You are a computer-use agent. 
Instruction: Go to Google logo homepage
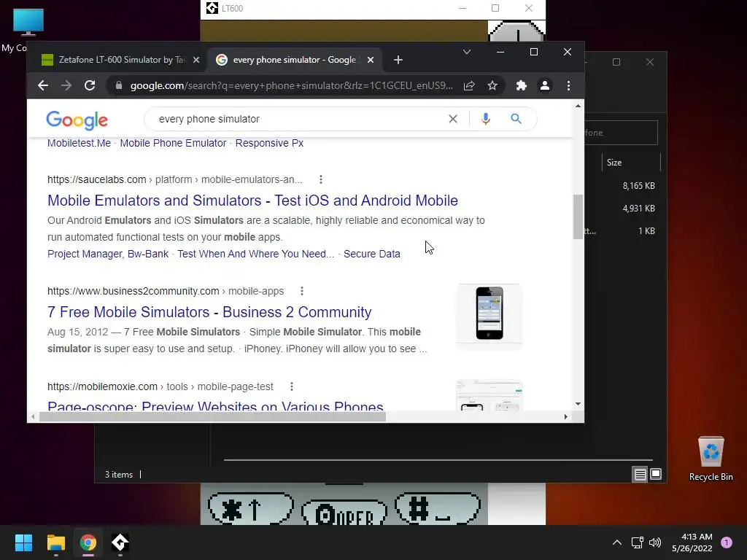click(77, 120)
